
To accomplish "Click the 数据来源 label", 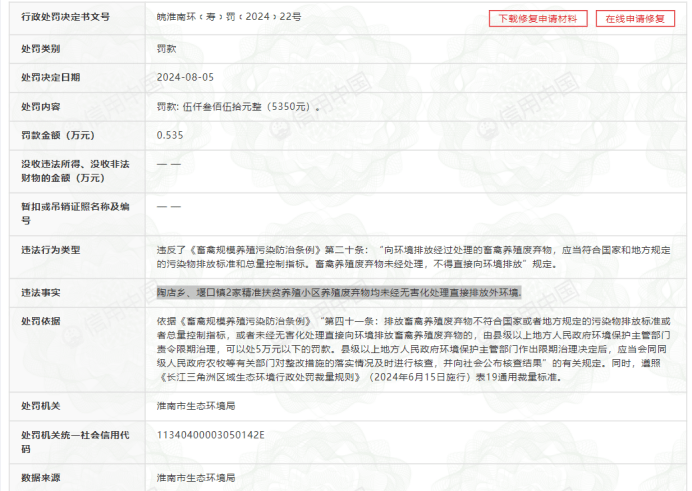I will (x=41, y=477).
